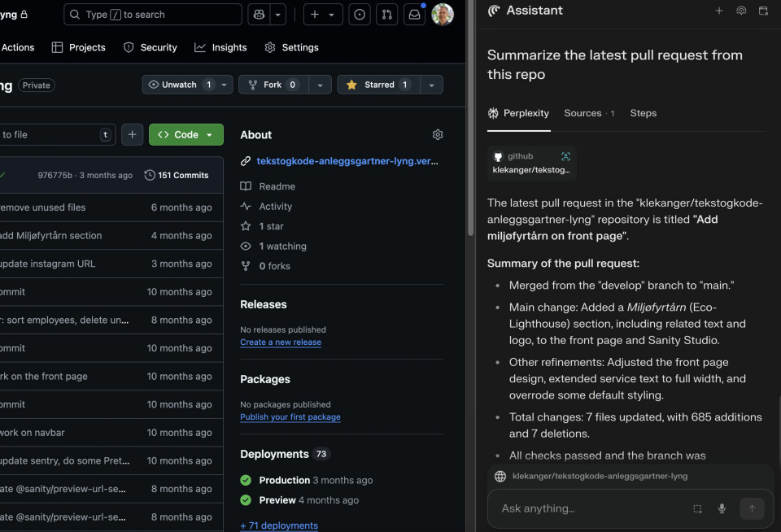Open commit 'update sentry, do some Pret...'
Screen dimensions: 781x532
tap(65, 460)
